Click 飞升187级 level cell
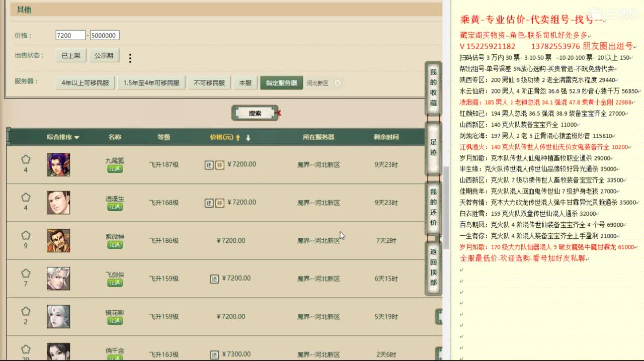644x361 pixels. coord(164,164)
